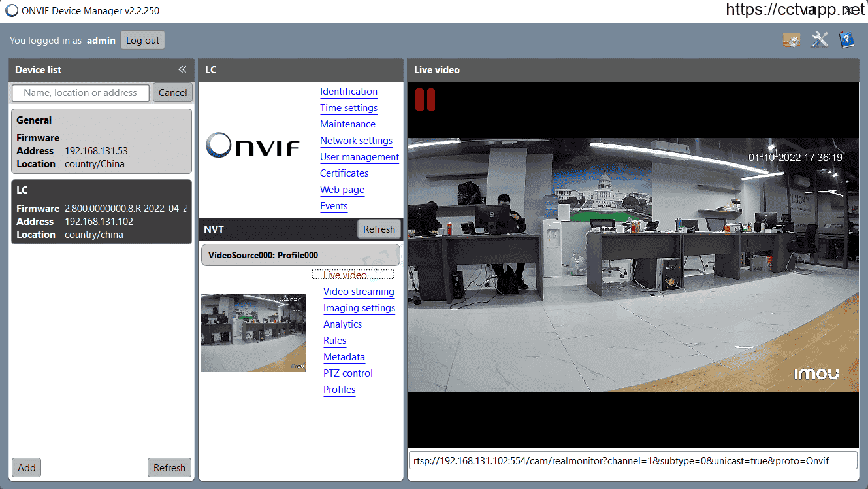Open the Identification link

349,92
